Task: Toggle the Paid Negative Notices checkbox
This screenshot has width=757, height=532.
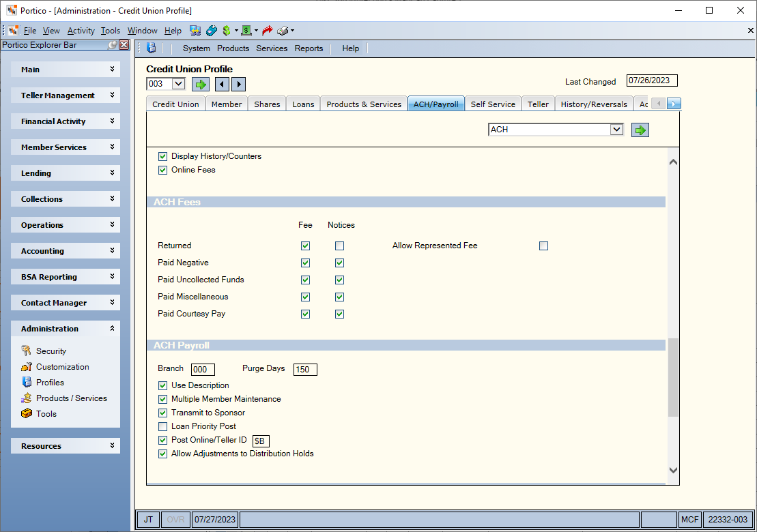Action: pyautogui.click(x=339, y=263)
